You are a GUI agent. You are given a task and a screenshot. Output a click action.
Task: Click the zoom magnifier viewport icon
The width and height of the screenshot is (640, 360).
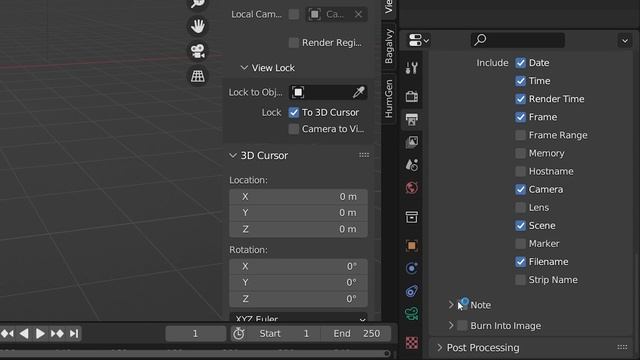click(x=198, y=4)
